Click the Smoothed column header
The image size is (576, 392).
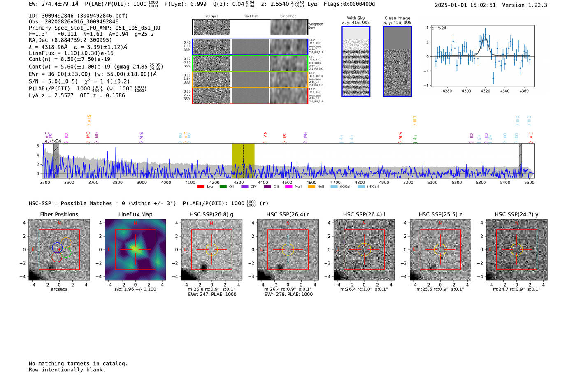pos(288,16)
